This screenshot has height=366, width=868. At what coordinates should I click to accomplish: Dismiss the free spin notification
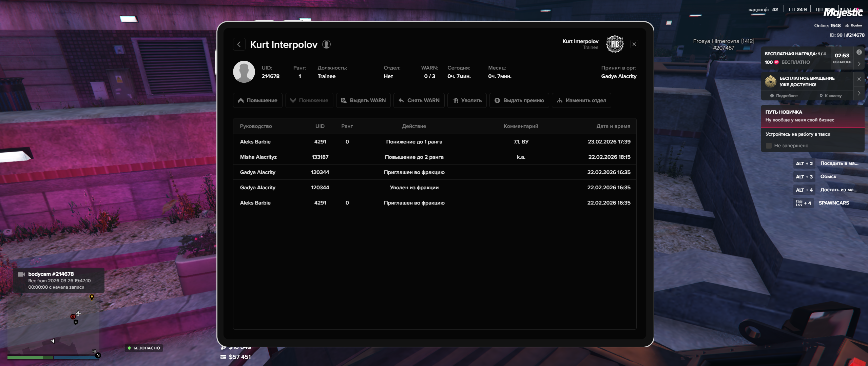pyautogui.click(x=859, y=79)
